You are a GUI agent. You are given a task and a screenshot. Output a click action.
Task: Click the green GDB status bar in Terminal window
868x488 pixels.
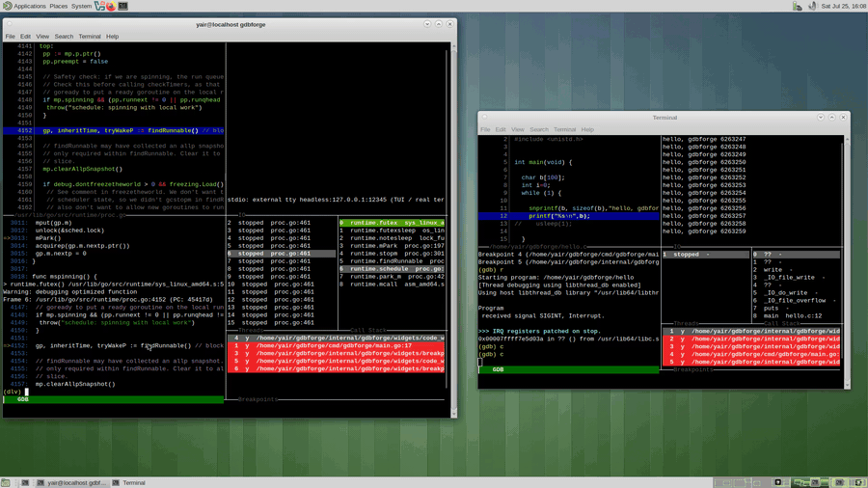click(568, 369)
